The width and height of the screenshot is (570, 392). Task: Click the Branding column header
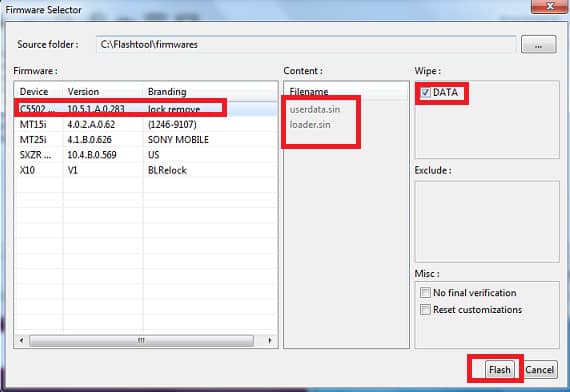pyautogui.click(x=210, y=91)
